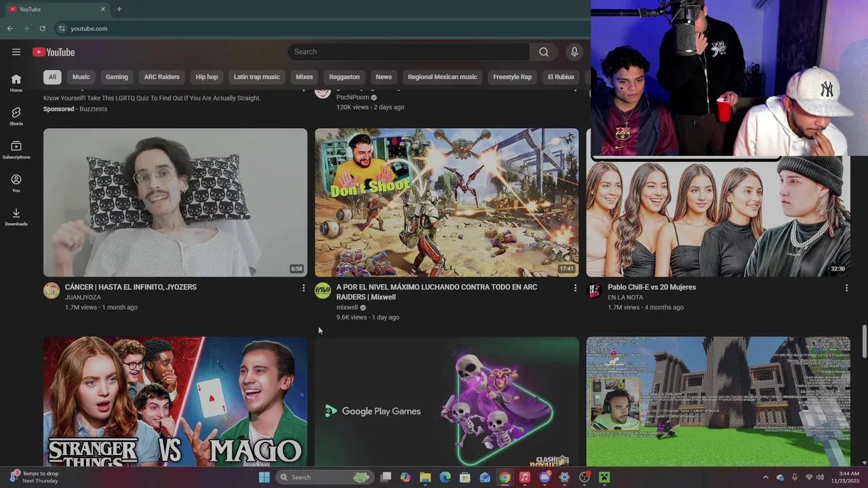Select the Mixes filter chip
868x488 pixels.
(x=304, y=77)
